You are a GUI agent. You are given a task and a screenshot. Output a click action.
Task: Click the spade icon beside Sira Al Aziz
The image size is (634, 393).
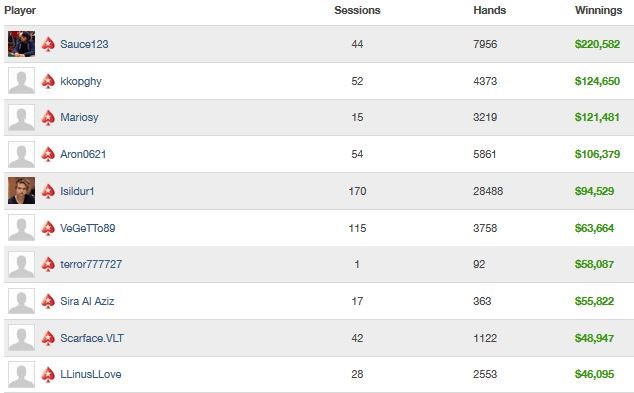click(48, 301)
